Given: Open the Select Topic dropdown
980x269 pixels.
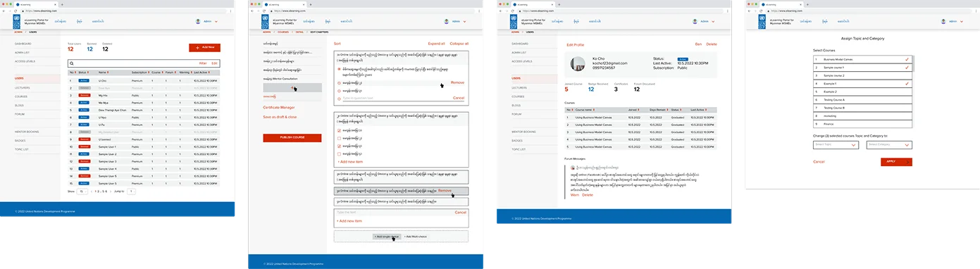Looking at the screenshot, I should click(x=836, y=145).
